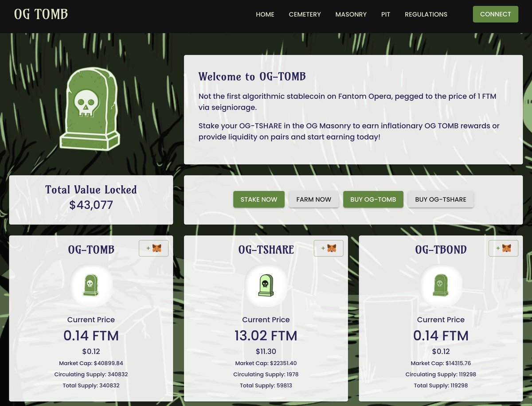Viewport: 532px width, 406px height.
Task: Click the OG TOMB logo
Action: (x=41, y=14)
